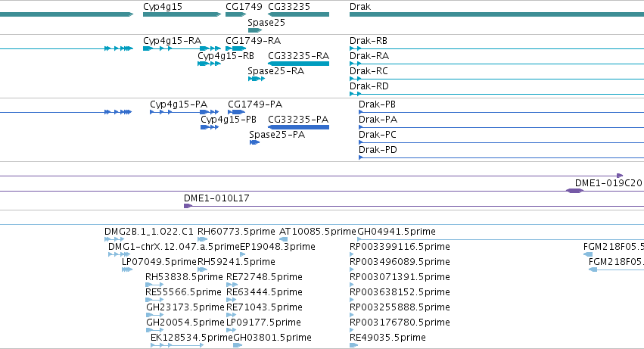Image resolution: width=644 pixels, height=349 pixels.
Task: Select the Drak-RB transcript label
Action: click(369, 41)
